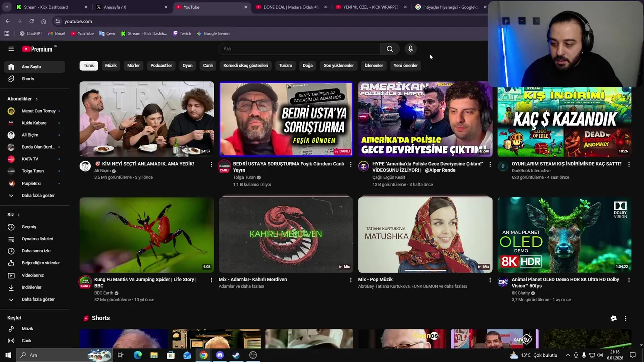The image size is (644, 362).
Task: Open Discord from the taskbar
Action: (220, 355)
